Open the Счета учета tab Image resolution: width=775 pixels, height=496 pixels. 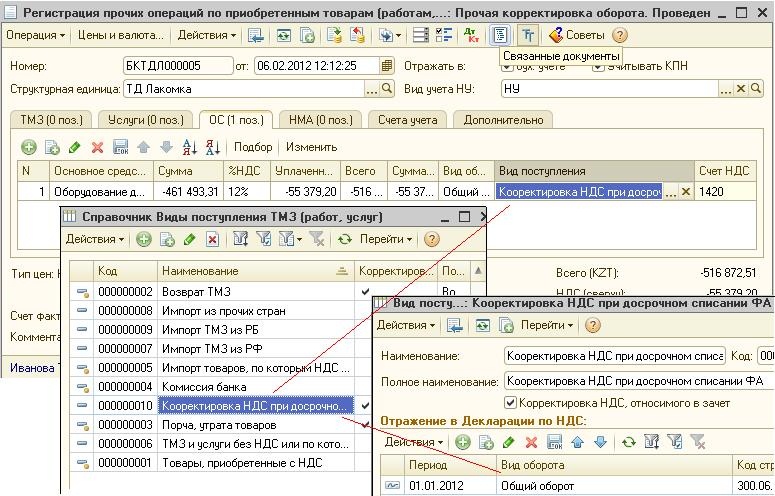pyautogui.click(x=408, y=120)
